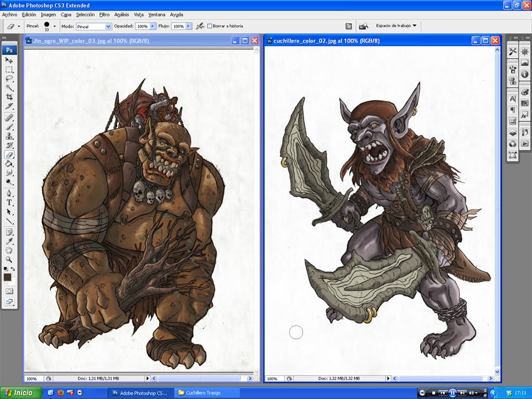Screen dimensions: 532x399
Task: Open the Character panel icon
Action: point(513,99)
